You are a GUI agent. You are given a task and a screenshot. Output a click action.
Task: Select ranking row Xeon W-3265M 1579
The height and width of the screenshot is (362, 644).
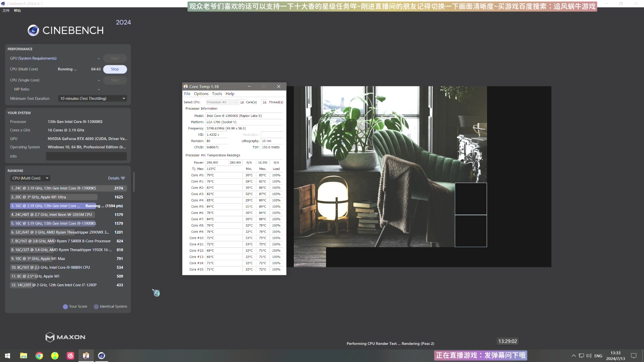tap(68, 215)
